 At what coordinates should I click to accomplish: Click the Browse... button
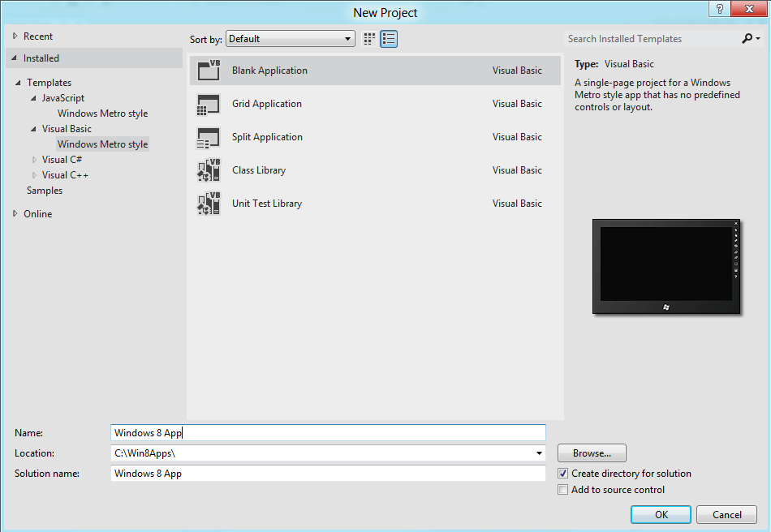tap(592, 453)
